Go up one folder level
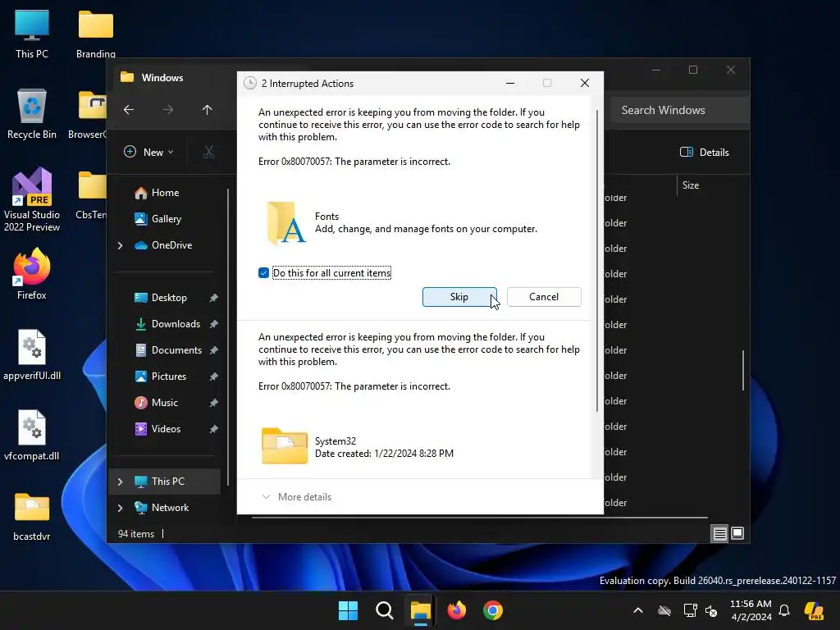The height and width of the screenshot is (630, 840). pyautogui.click(x=208, y=110)
